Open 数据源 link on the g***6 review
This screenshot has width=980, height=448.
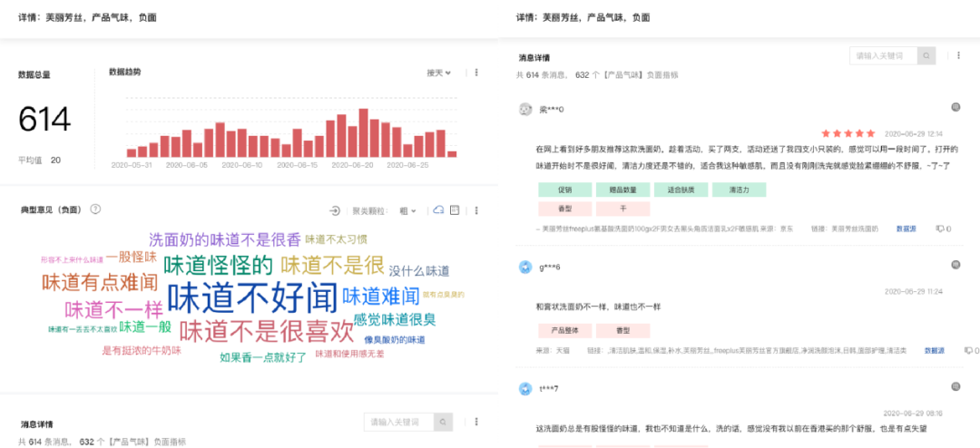tap(934, 350)
